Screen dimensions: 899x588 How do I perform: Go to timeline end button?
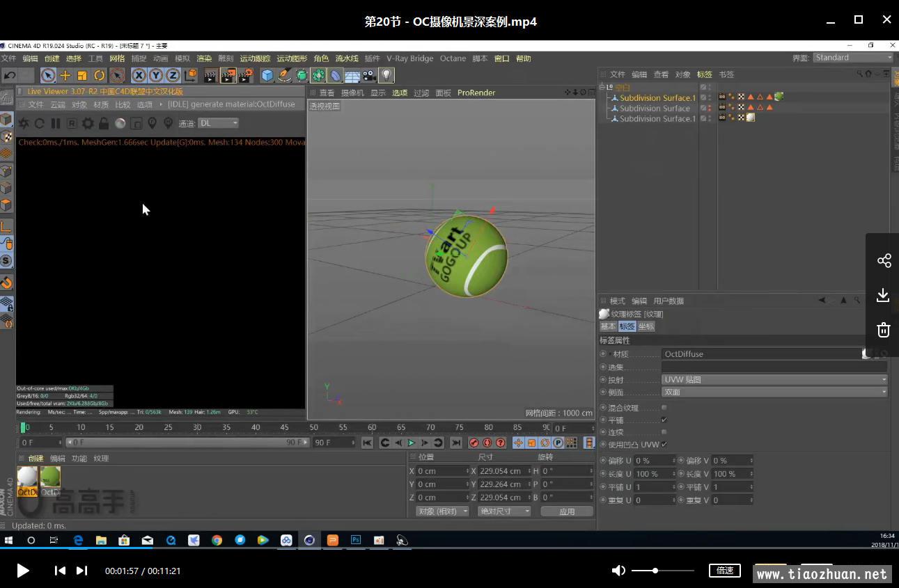tap(456, 443)
